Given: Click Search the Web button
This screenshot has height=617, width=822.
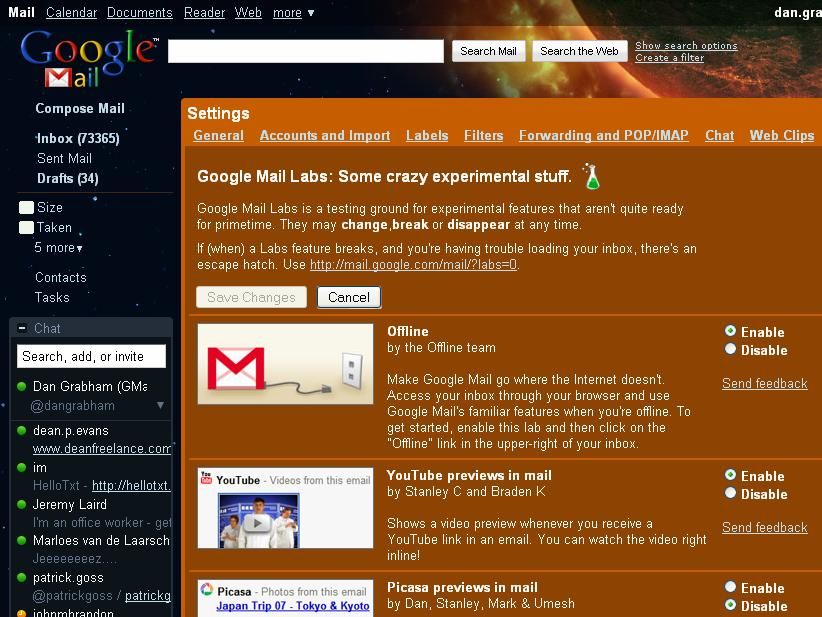Looking at the screenshot, I should coord(579,51).
